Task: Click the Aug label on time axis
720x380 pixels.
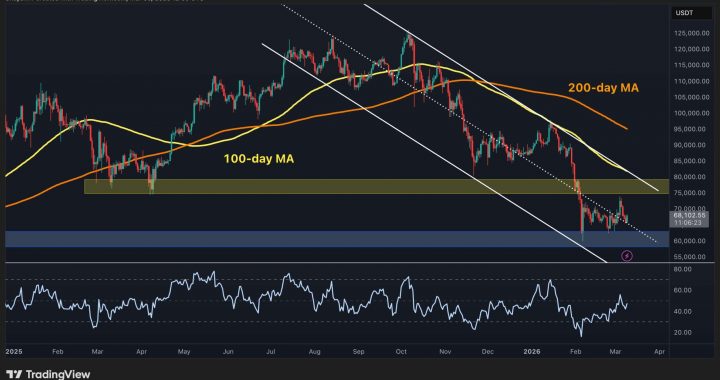Action: point(315,352)
